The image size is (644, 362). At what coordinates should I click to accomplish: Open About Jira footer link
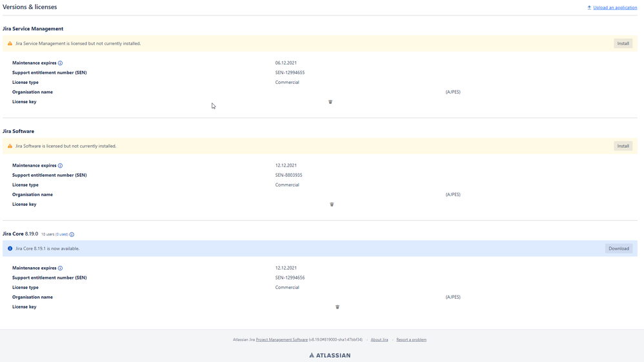click(379, 340)
